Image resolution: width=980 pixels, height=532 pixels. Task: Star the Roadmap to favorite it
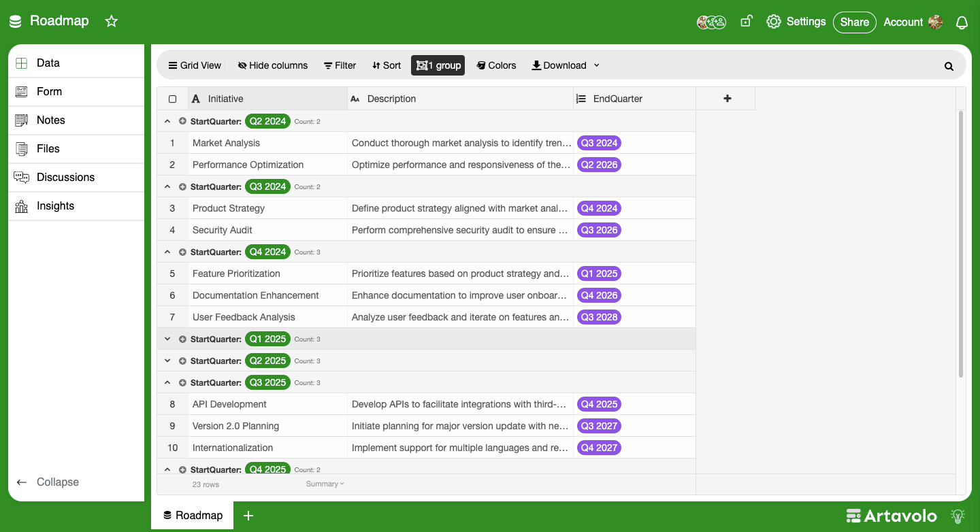click(111, 21)
